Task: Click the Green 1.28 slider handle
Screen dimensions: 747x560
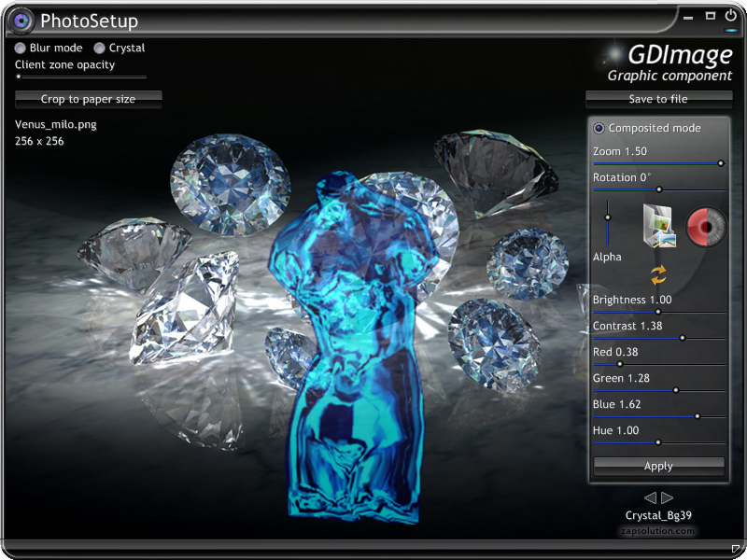Action: point(675,390)
